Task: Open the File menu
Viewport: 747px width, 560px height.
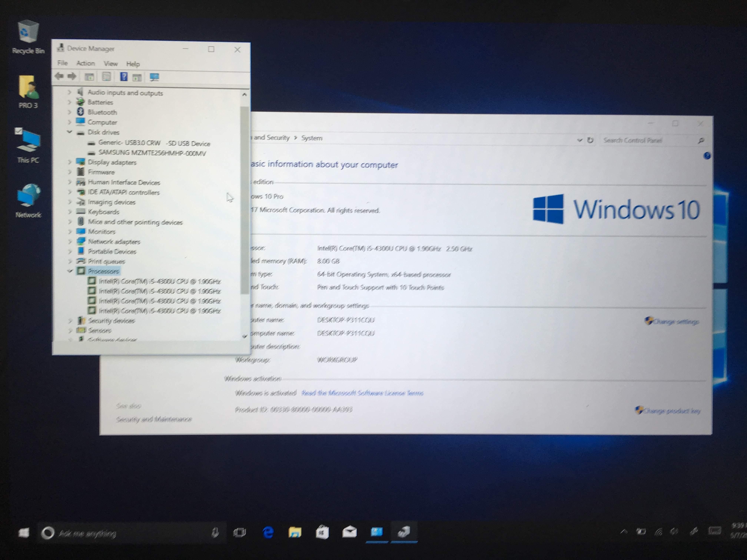Action: [62, 63]
